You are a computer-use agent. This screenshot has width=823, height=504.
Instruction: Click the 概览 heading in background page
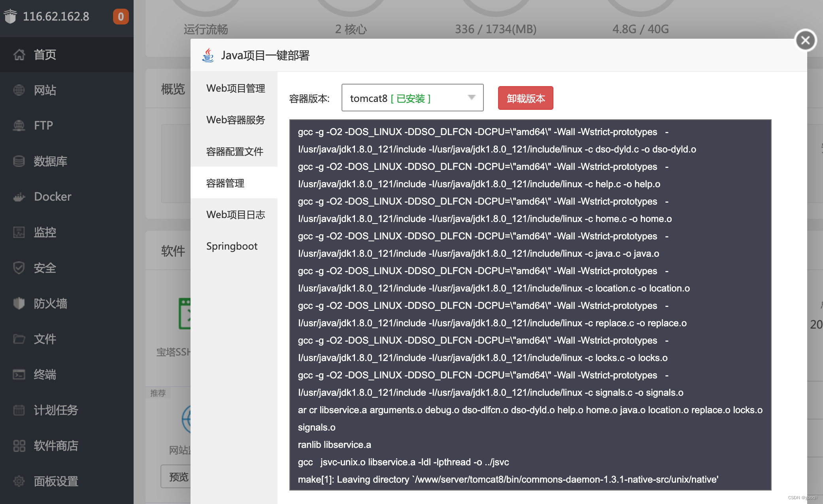click(173, 89)
